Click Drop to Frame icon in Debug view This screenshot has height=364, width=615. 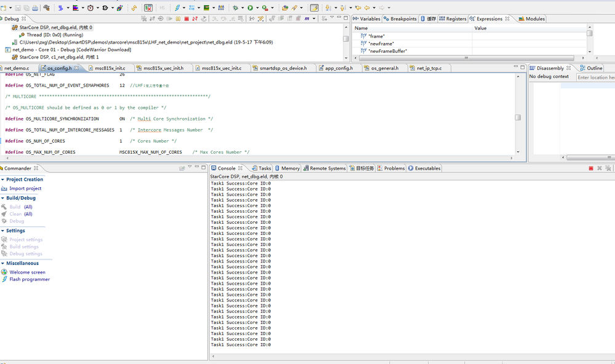click(241, 18)
